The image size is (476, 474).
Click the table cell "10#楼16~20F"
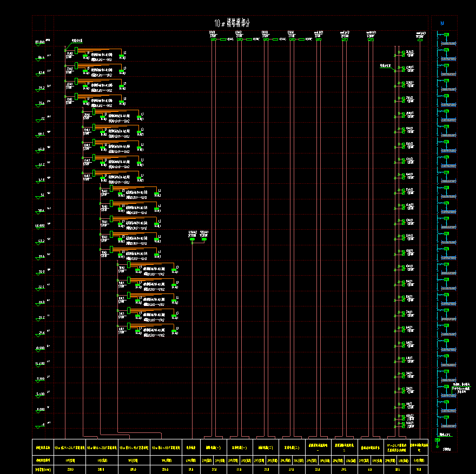(102, 448)
